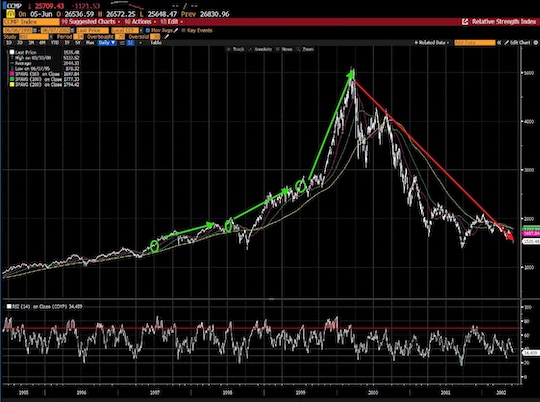This screenshot has width=540, height=402.
Task: Toggle RSI (14) legend box
Action: point(9,306)
